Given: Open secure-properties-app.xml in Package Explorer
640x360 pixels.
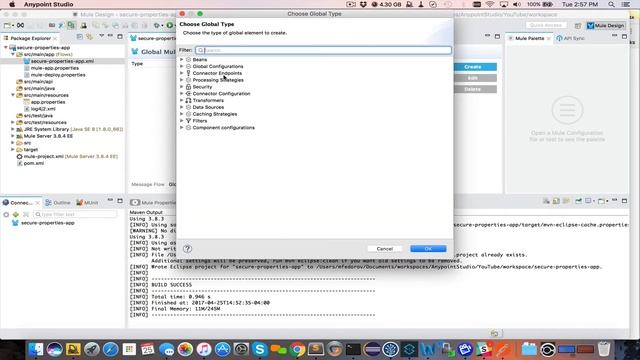Looking at the screenshot, I should [x=62, y=61].
